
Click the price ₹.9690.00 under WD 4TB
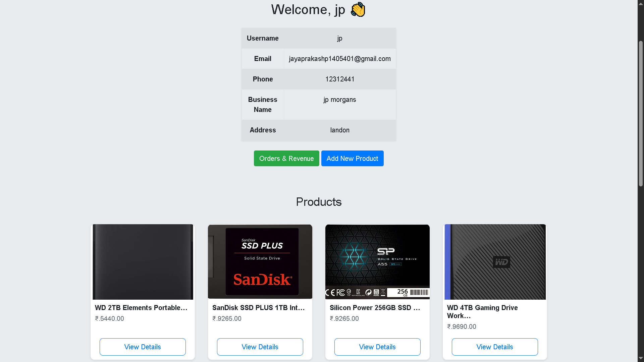462,326
